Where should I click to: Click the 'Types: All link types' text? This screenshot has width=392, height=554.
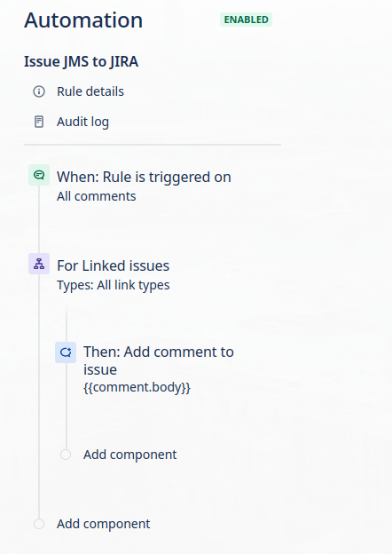[x=114, y=285]
